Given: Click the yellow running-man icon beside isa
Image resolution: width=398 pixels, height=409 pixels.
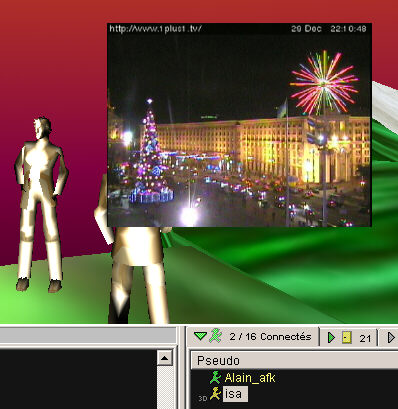Looking at the screenshot, I should pyautogui.click(x=215, y=393).
